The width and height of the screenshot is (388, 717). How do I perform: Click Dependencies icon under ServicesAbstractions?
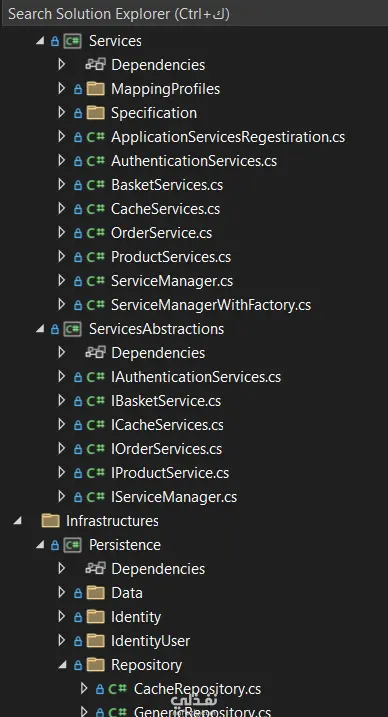(x=96, y=353)
